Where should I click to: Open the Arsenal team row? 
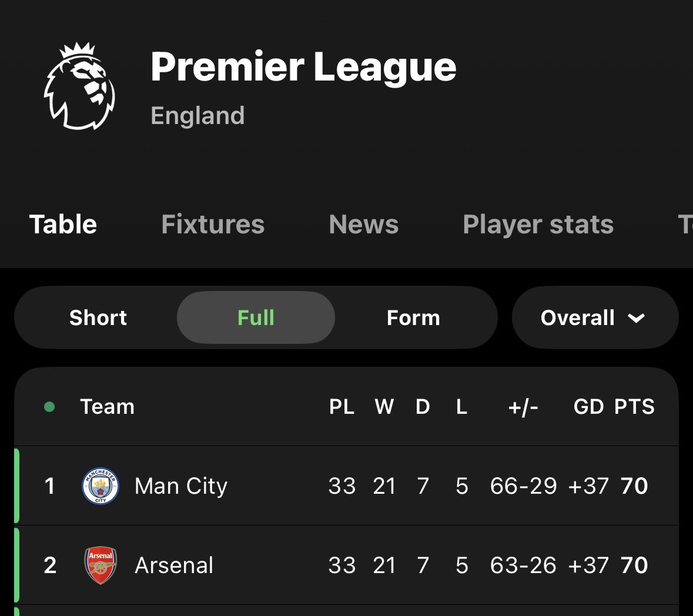pos(347,565)
